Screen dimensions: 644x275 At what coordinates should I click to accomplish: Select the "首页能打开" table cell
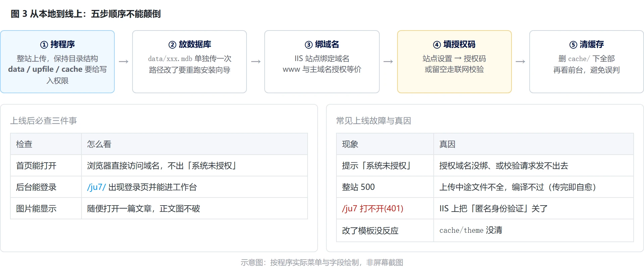coord(46,166)
